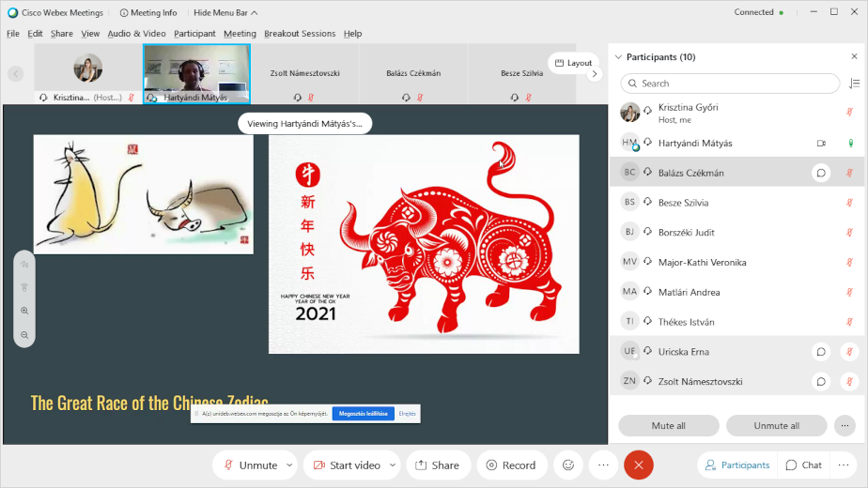Open the Layout options button

pos(573,63)
